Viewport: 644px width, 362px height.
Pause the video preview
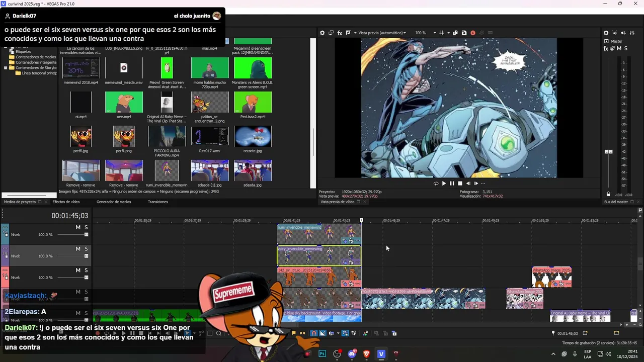452,184
